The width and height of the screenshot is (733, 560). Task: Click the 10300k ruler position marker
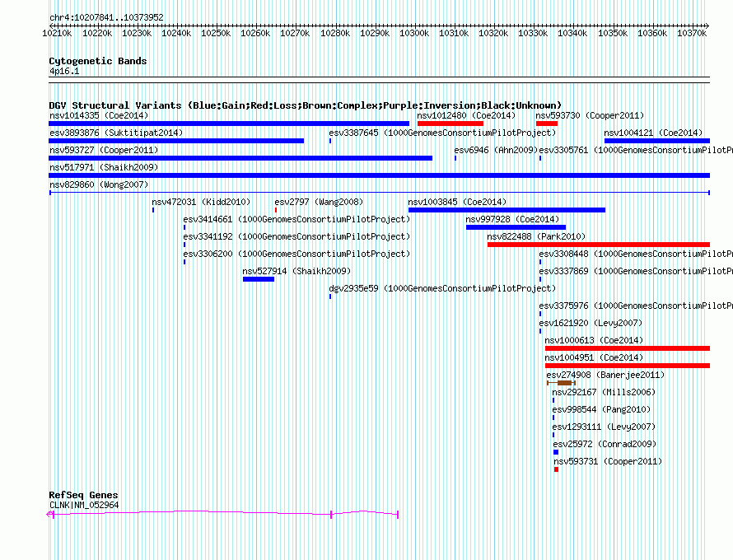pos(414,33)
